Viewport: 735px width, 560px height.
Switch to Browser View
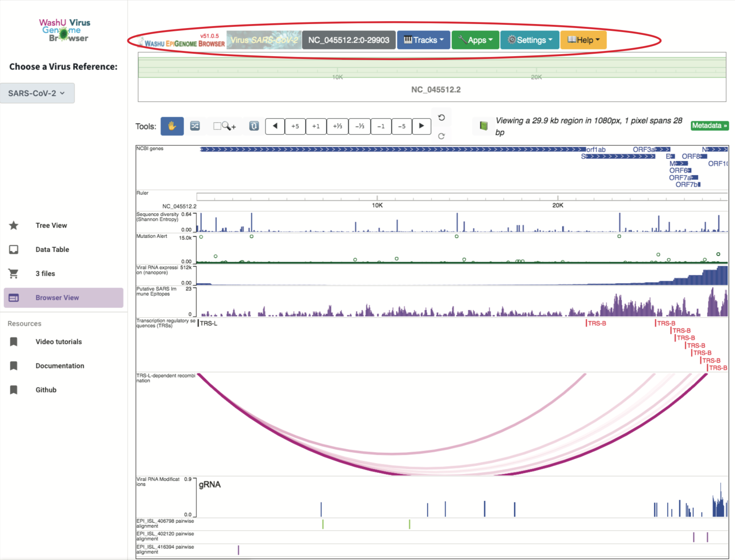pyautogui.click(x=64, y=298)
